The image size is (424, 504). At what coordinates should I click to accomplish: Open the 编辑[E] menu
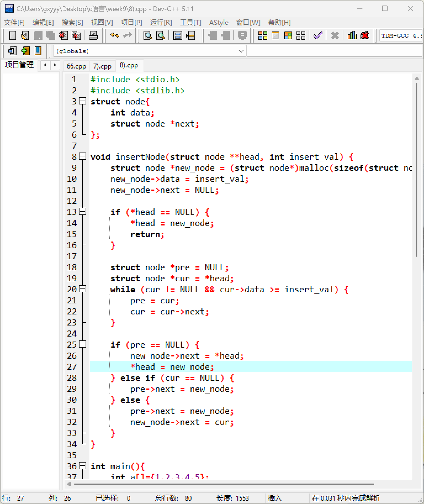[43, 22]
